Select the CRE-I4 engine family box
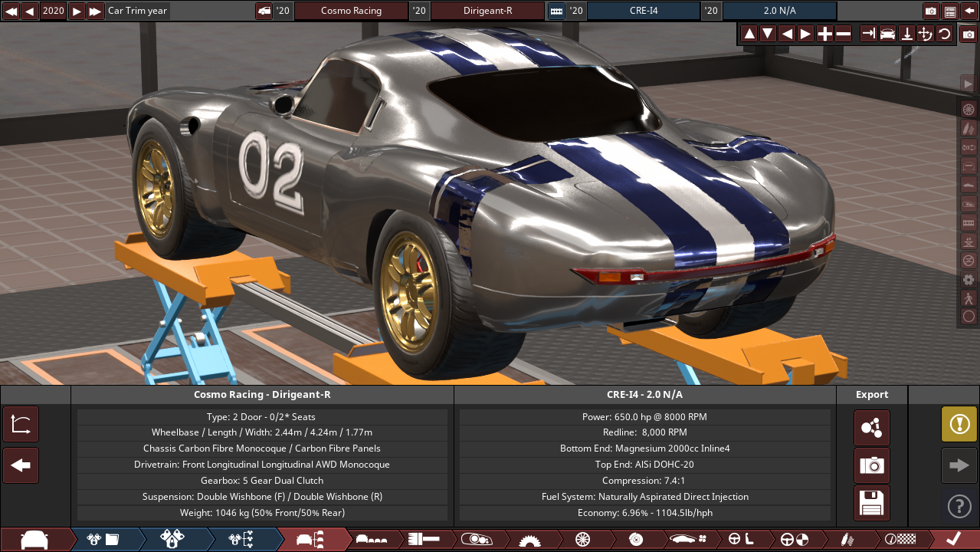 click(644, 11)
